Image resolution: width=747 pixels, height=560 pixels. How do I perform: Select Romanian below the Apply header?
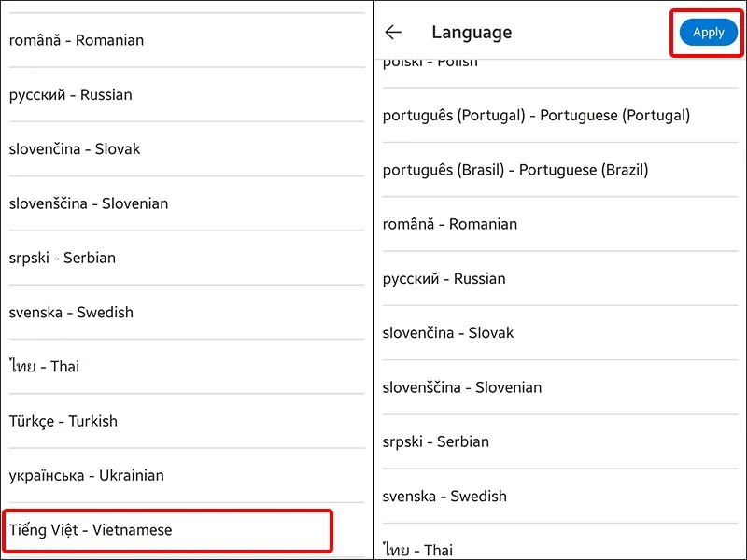tap(449, 224)
